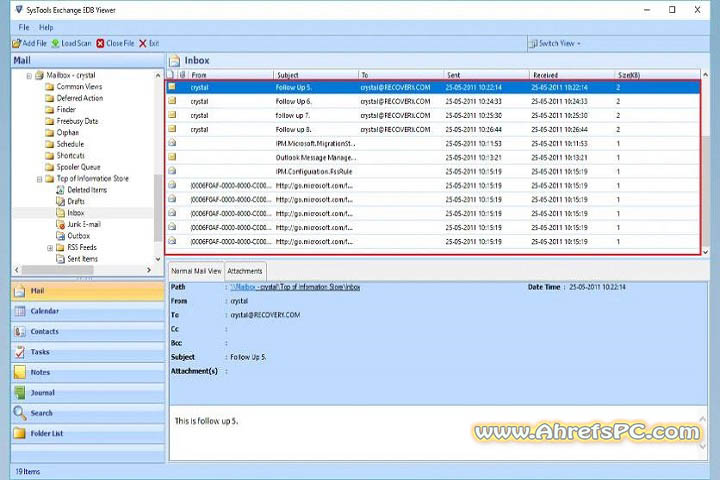Click the Journal pane green icon
Screen dimensions: 720x480
tap(20, 393)
